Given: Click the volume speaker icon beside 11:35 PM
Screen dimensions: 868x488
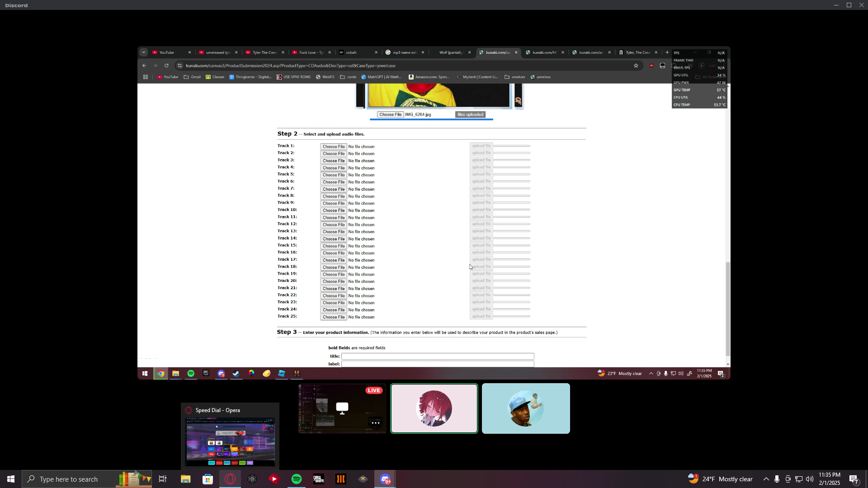Looking at the screenshot, I should (810, 479).
